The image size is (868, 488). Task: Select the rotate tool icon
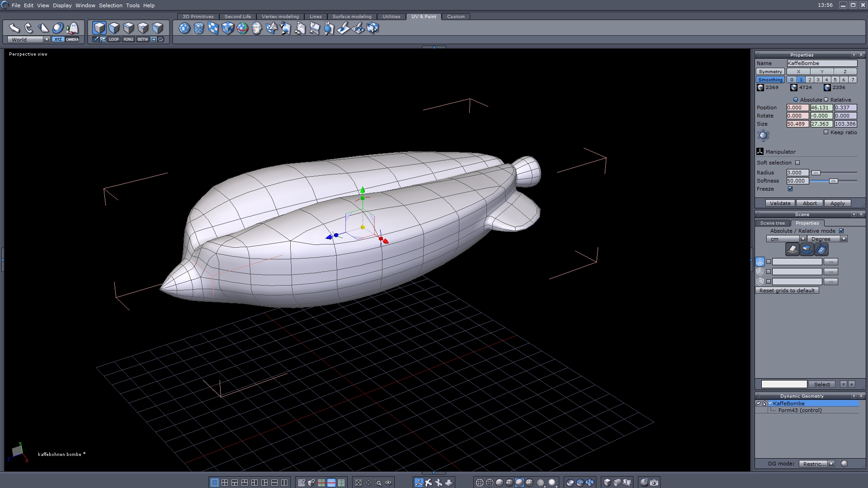(29, 28)
